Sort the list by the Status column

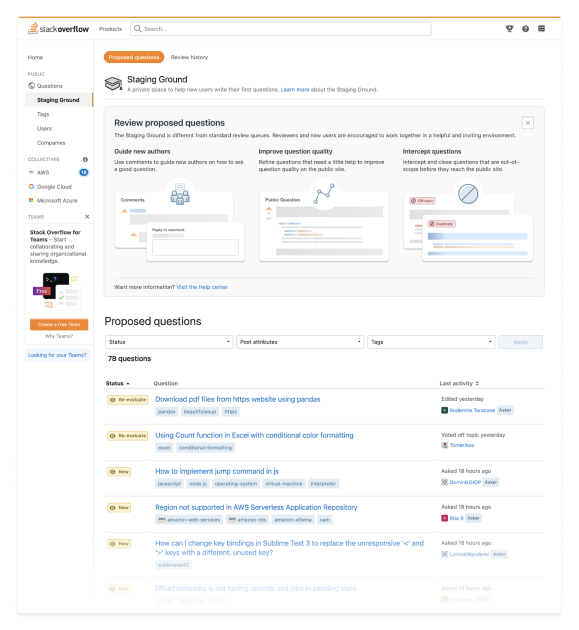coord(117,383)
